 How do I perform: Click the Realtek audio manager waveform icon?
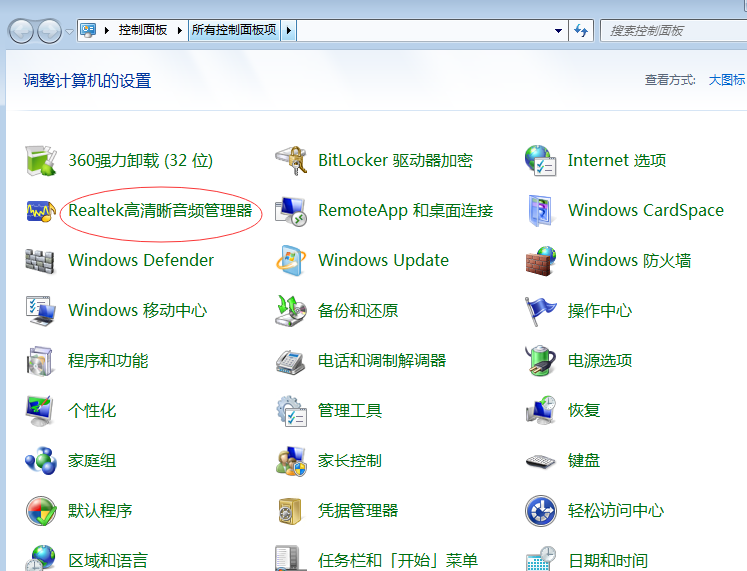click(x=41, y=210)
